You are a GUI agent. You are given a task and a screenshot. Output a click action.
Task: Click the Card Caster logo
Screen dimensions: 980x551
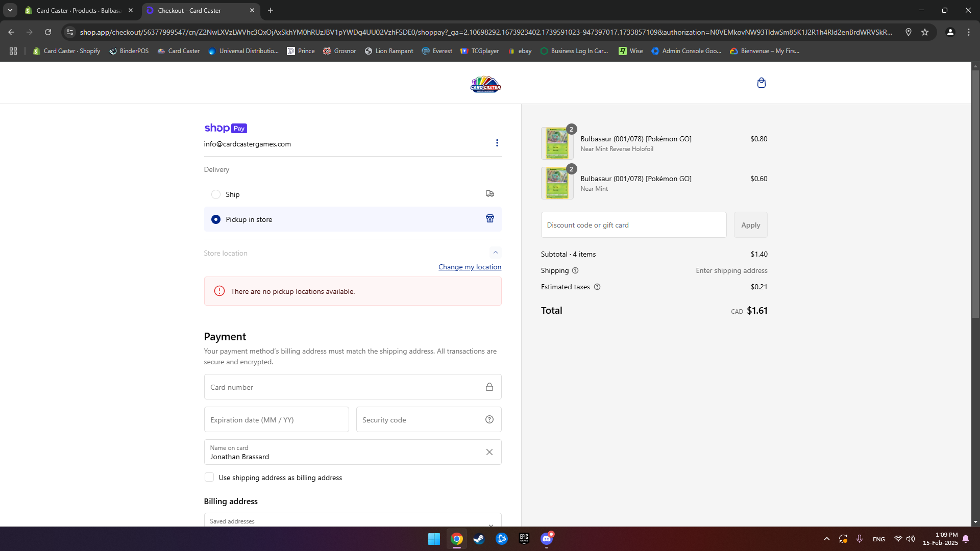485,84
